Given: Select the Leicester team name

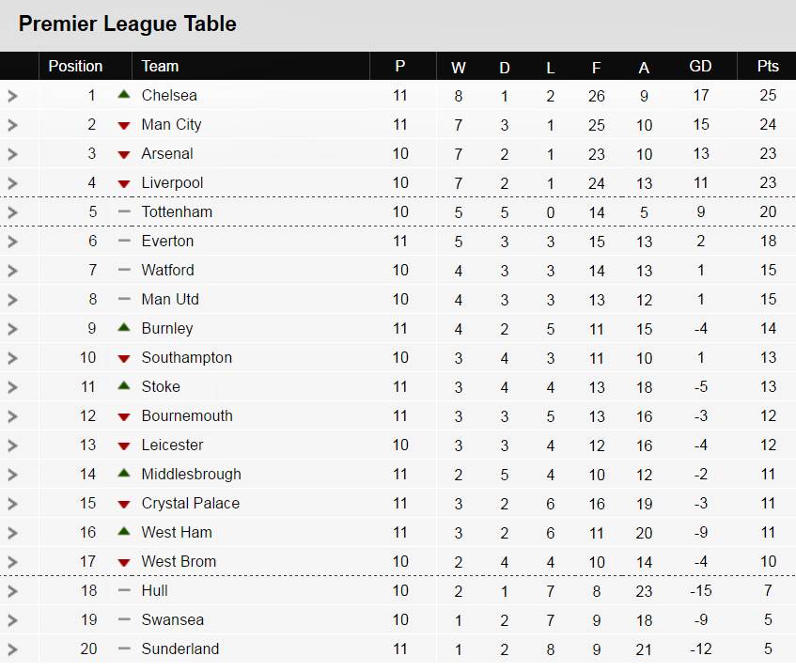Looking at the screenshot, I should point(172,445).
